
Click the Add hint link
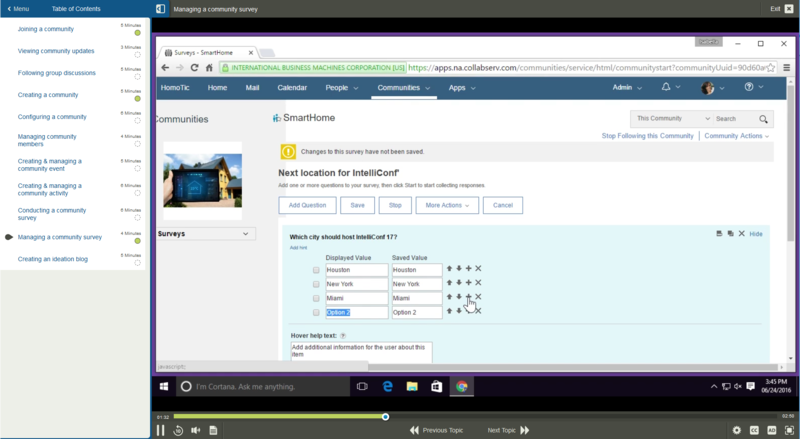pos(298,248)
